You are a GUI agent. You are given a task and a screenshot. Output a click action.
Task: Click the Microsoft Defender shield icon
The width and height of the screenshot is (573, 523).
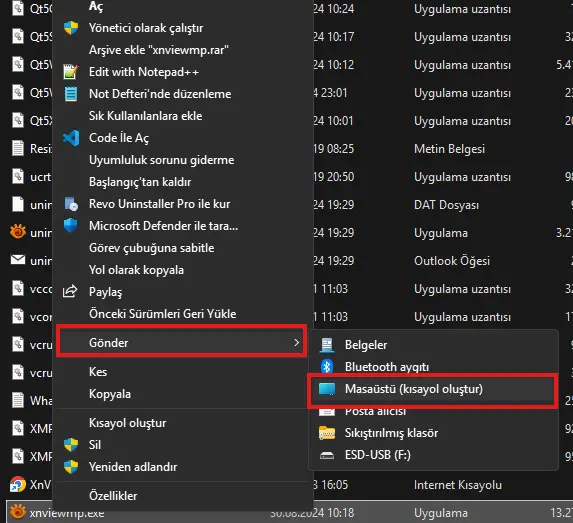point(71,226)
